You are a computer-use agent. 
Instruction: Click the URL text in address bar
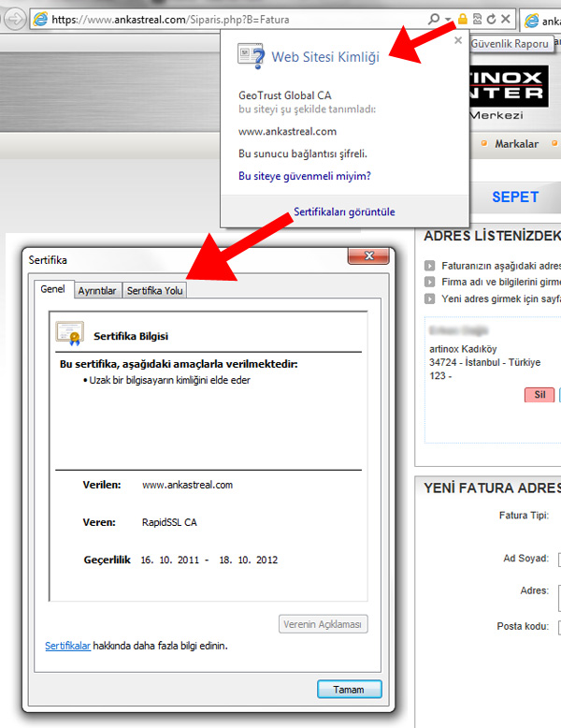(170, 20)
